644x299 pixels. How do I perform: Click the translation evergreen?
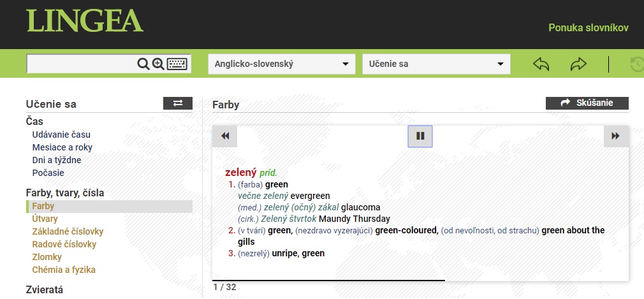coord(310,196)
